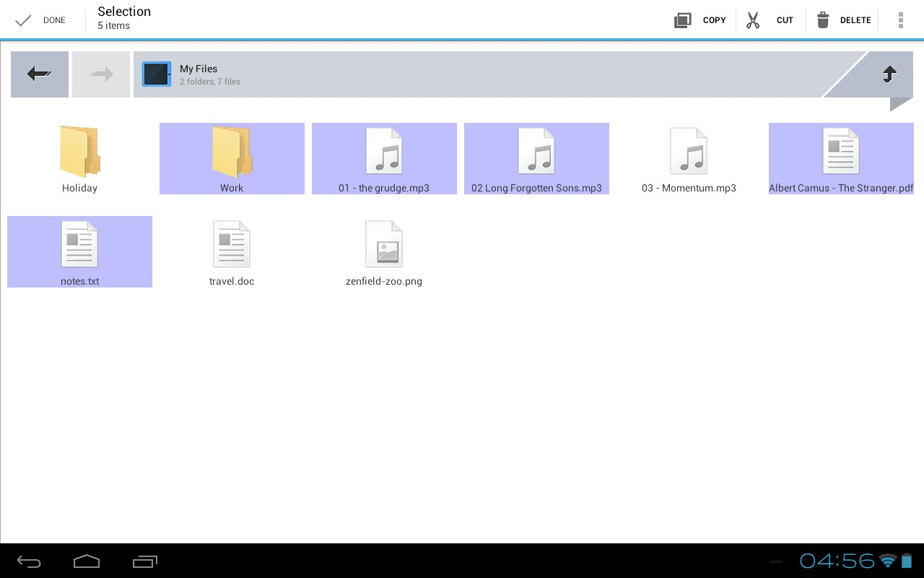924x578 pixels.
Task: Deselect Albert Camus - The Stranger.pdf
Action: tap(841, 159)
